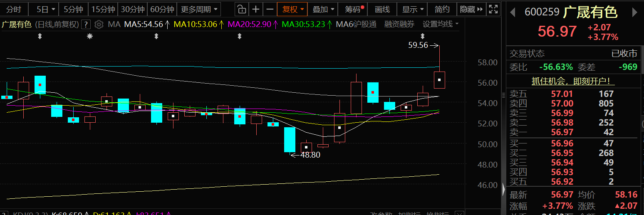Toggle the 融资融券 overlay
Viewport: 644px width, 215px height.
coord(399,25)
